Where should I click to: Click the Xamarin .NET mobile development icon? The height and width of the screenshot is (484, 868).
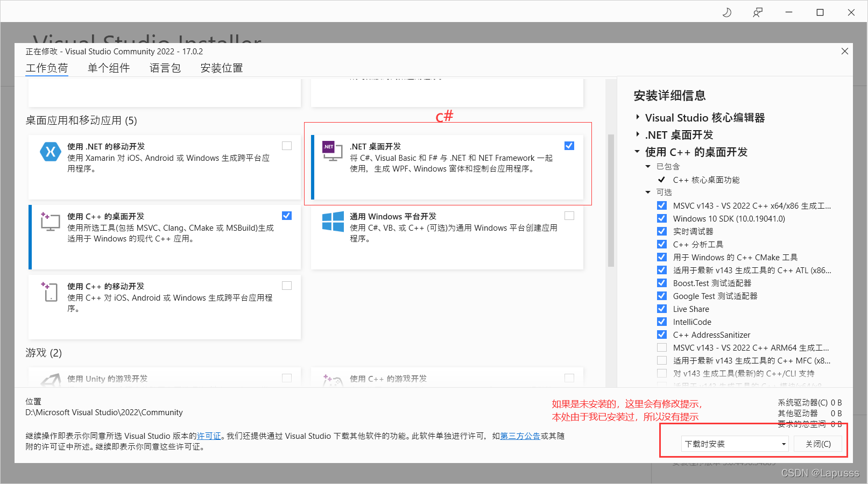[51, 152]
